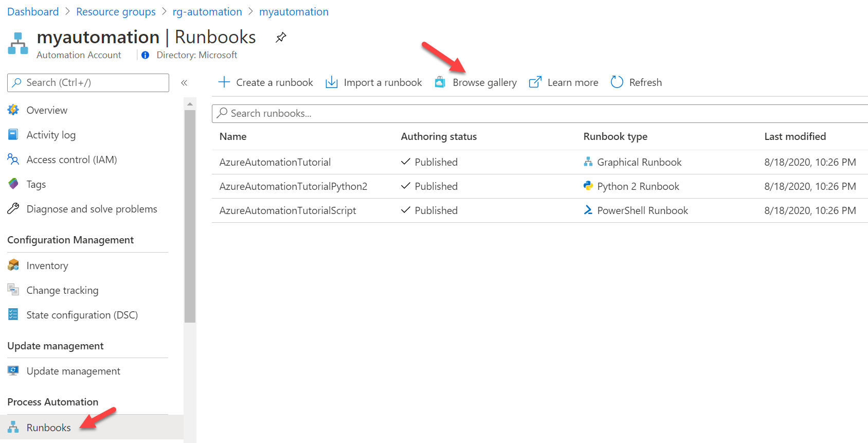This screenshot has height=443, width=868.
Task: Click the Overview gear icon in sidebar
Action: coord(13,110)
